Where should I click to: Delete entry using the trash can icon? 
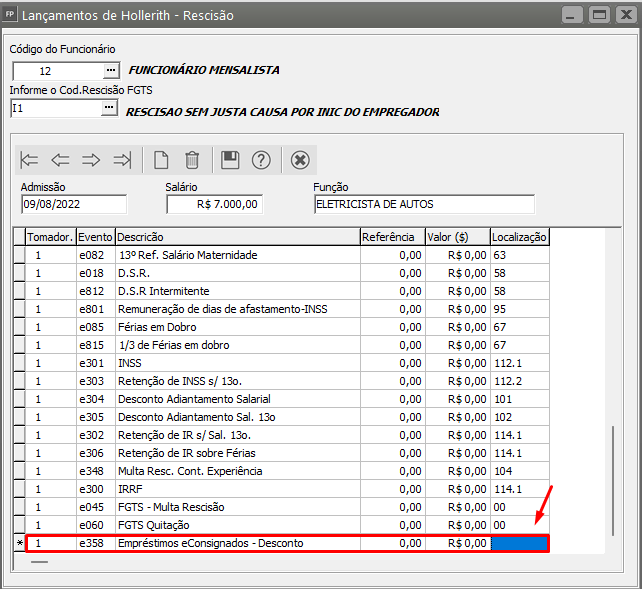click(x=192, y=160)
